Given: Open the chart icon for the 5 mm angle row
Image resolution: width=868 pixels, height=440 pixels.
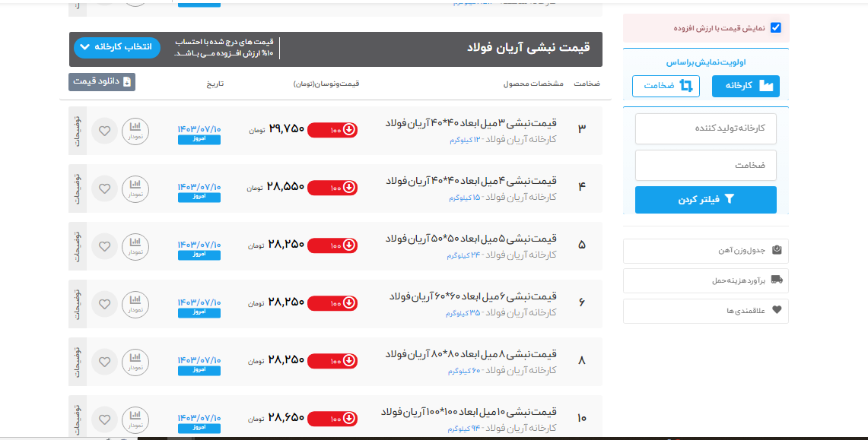Looking at the screenshot, I should (135, 245).
